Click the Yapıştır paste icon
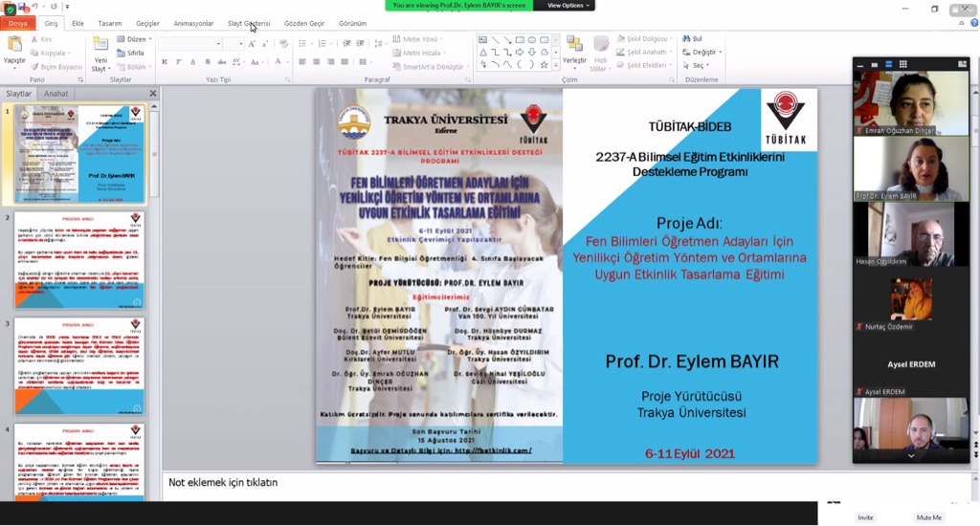 pos(14,45)
